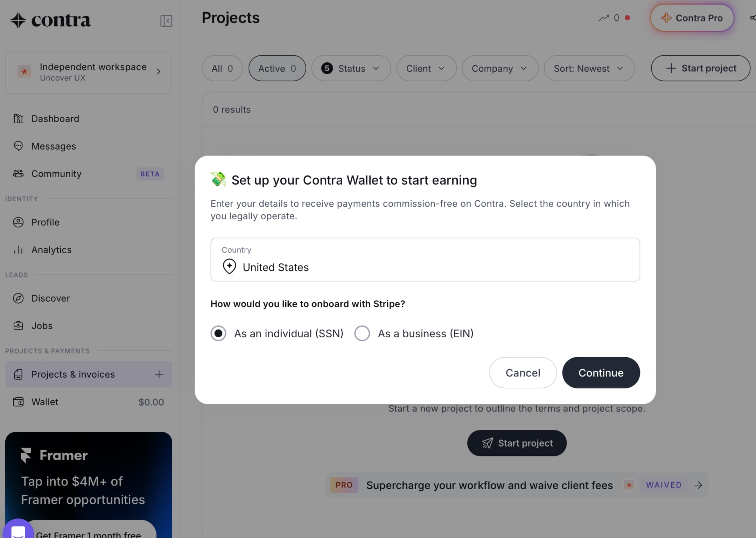Click the Cancel button

point(523,373)
